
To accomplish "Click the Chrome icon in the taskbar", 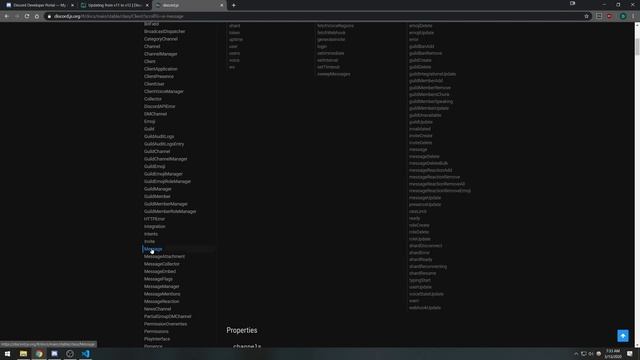I will (39, 354).
